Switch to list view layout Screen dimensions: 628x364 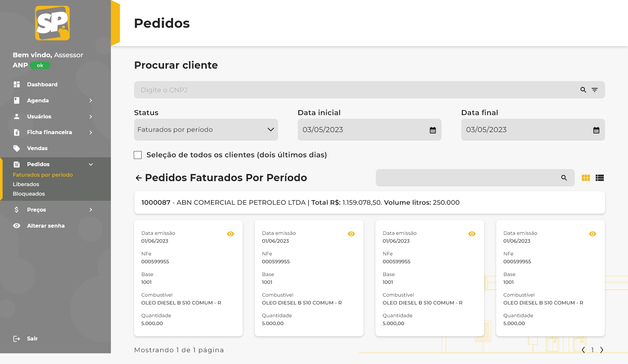click(600, 178)
